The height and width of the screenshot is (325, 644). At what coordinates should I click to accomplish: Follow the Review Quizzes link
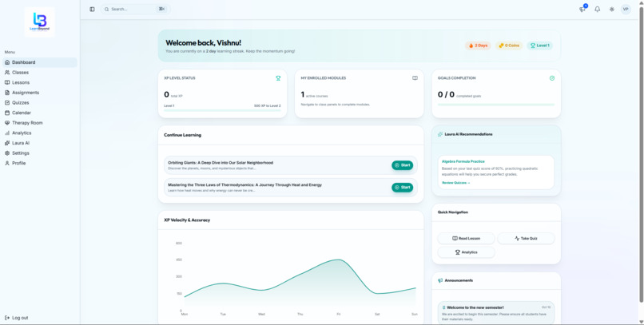pyautogui.click(x=456, y=183)
